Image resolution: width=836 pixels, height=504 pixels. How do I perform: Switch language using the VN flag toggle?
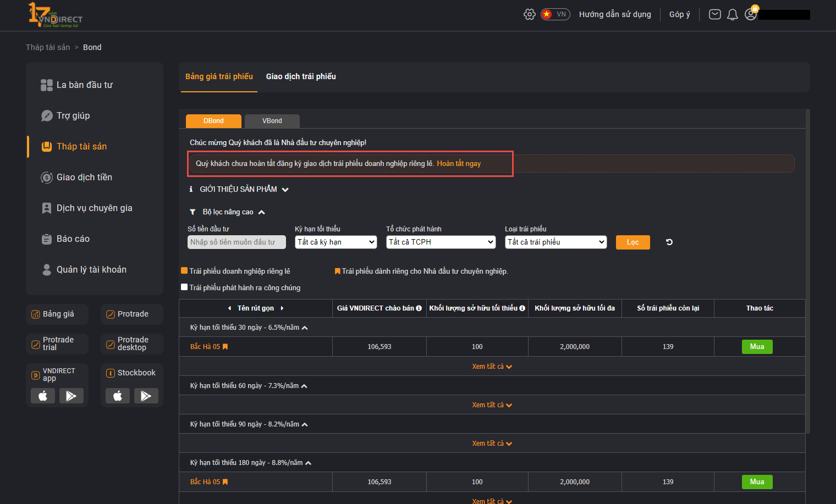(x=555, y=14)
